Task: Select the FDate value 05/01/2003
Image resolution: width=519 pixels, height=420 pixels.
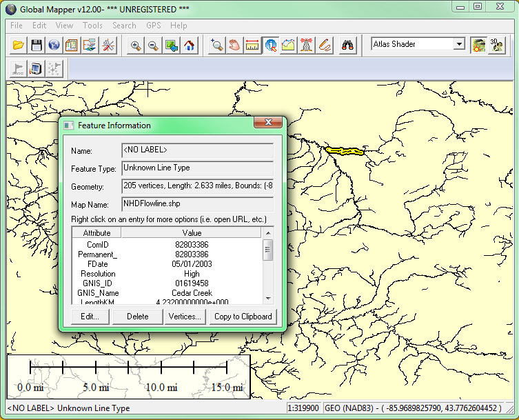Action: point(192,264)
